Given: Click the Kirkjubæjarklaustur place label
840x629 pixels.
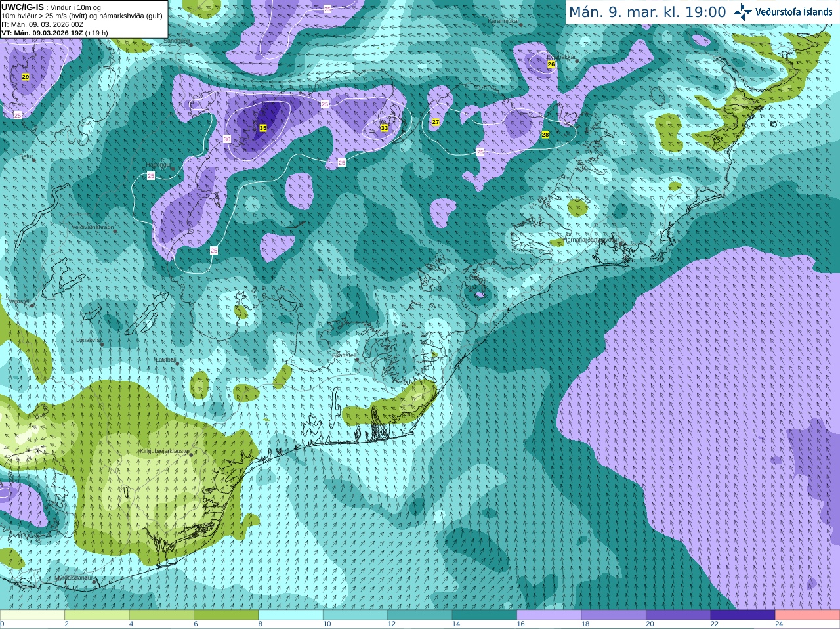Looking at the screenshot, I should click(x=164, y=452).
